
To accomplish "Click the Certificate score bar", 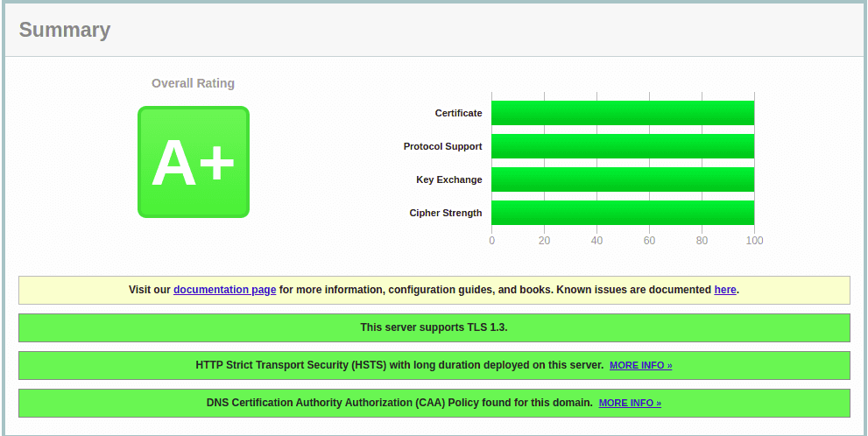I will point(622,113).
